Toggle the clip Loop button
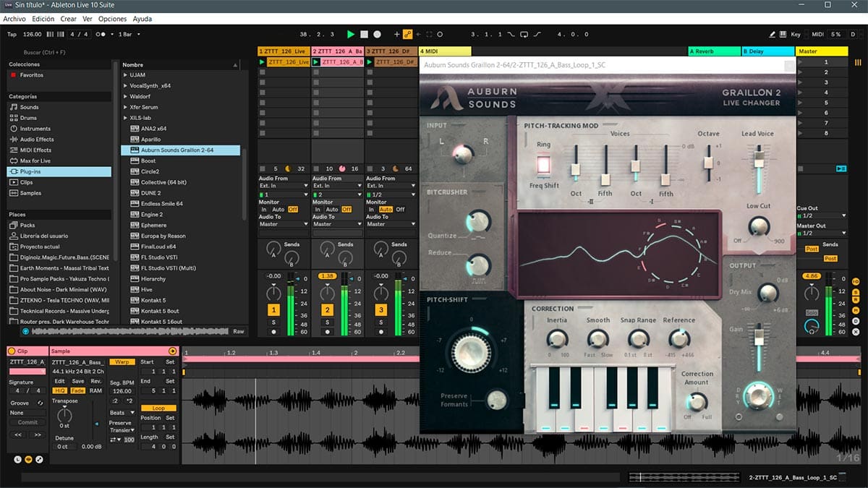 click(x=158, y=408)
